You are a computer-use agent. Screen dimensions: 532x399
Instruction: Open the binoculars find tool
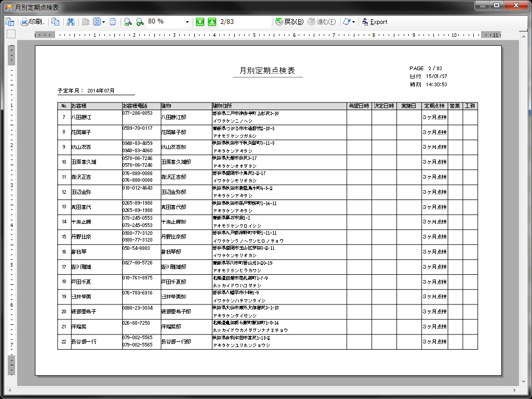(71, 22)
